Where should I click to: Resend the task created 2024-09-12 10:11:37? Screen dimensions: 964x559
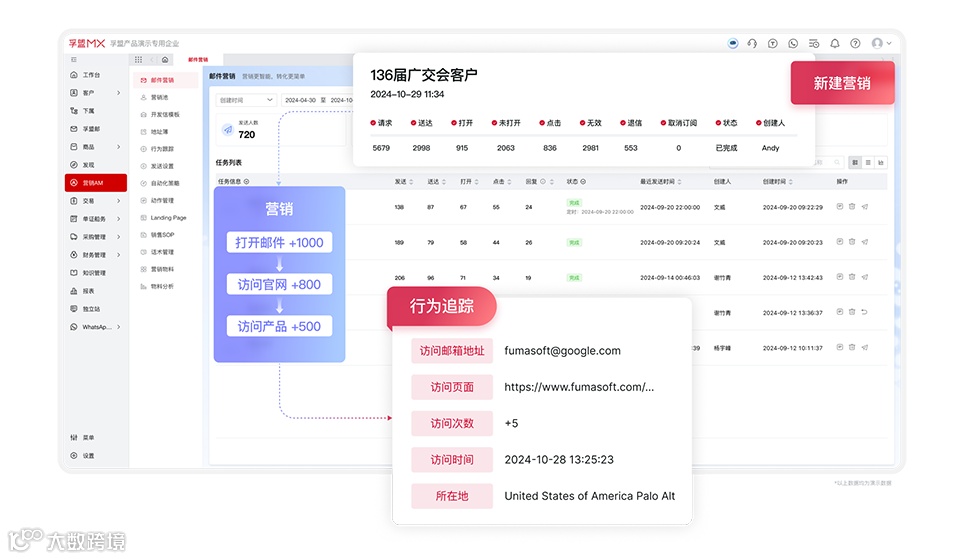coord(864,347)
